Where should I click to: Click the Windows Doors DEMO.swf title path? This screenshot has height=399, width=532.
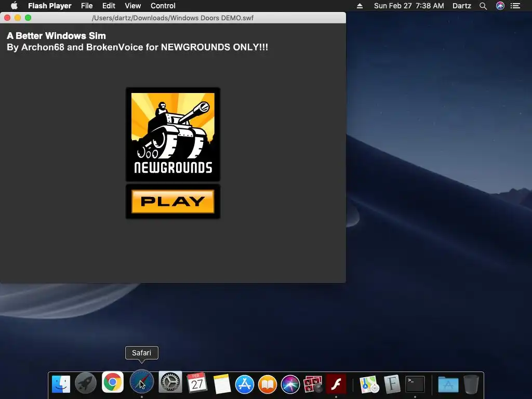point(172,18)
